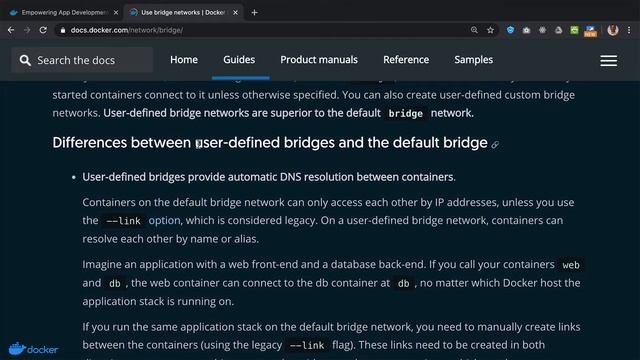Open the gear-shaped extension icon

(542, 30)
